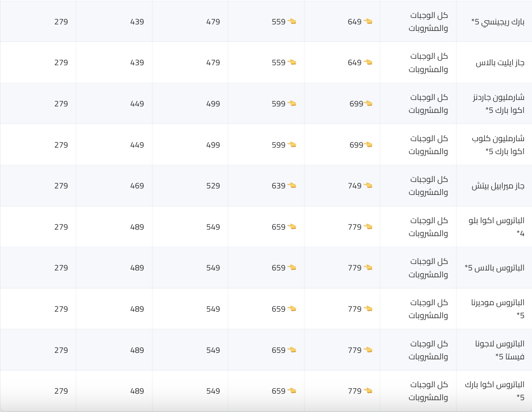Screen dimensions: 532x412
Task: Click the pointing hand icon beside 559 in جاز ايليت بالاس row
Action: point(292,63)
